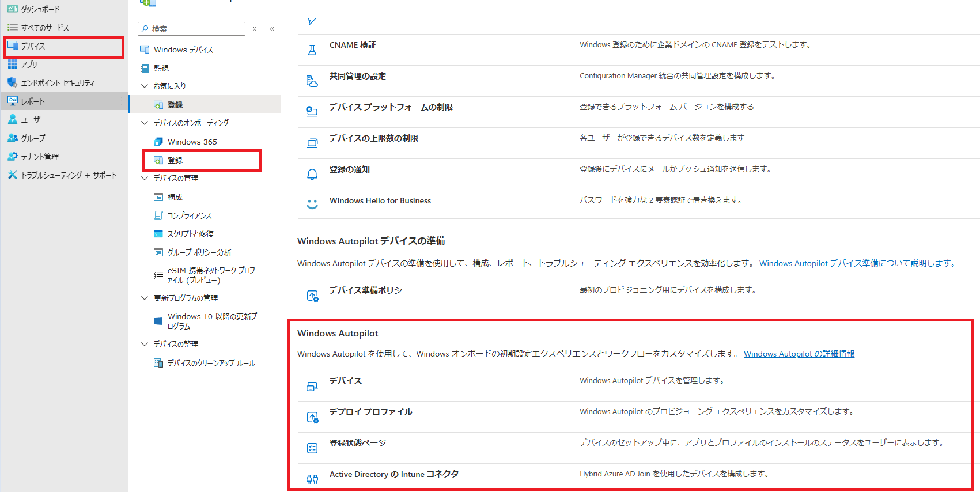This screenshot has height=492, width=980.
Task: Collapse the 更新プログラムの管理 section
Action: pos(145,298)
